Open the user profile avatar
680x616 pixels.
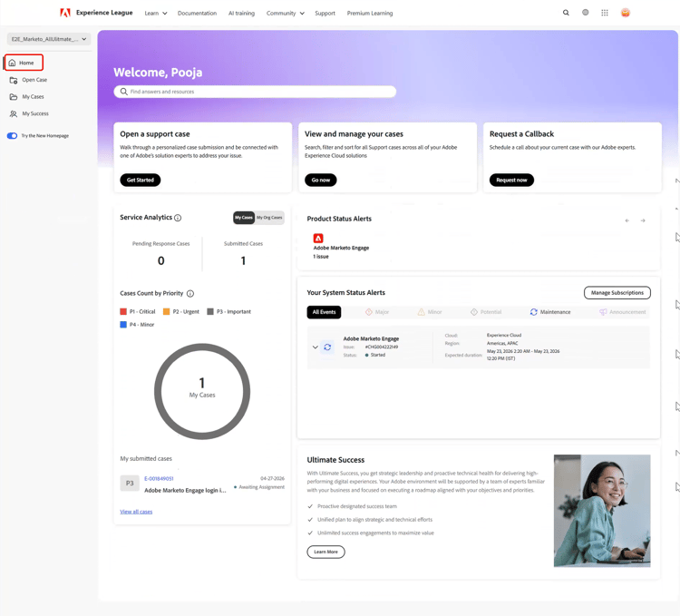coord(626,13)
